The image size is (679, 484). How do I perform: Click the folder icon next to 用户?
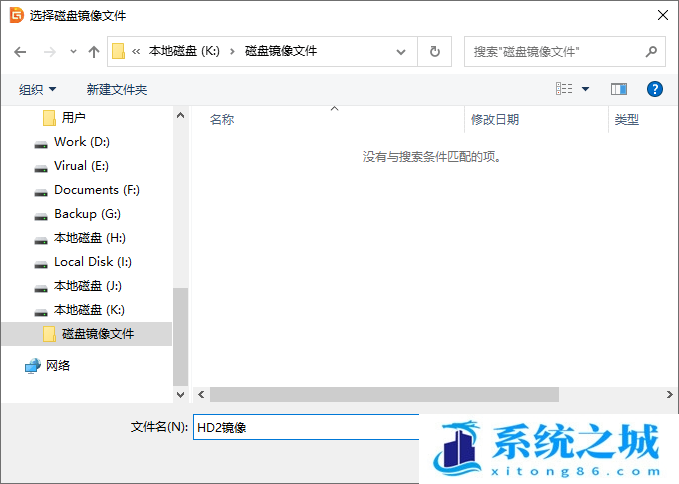tap(49, 118)
